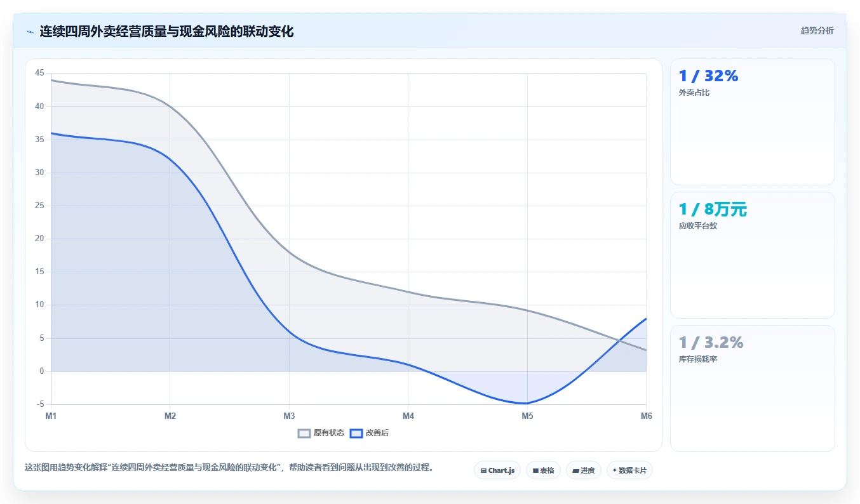Click the 45 y-axis tick label

click(40, 73)
